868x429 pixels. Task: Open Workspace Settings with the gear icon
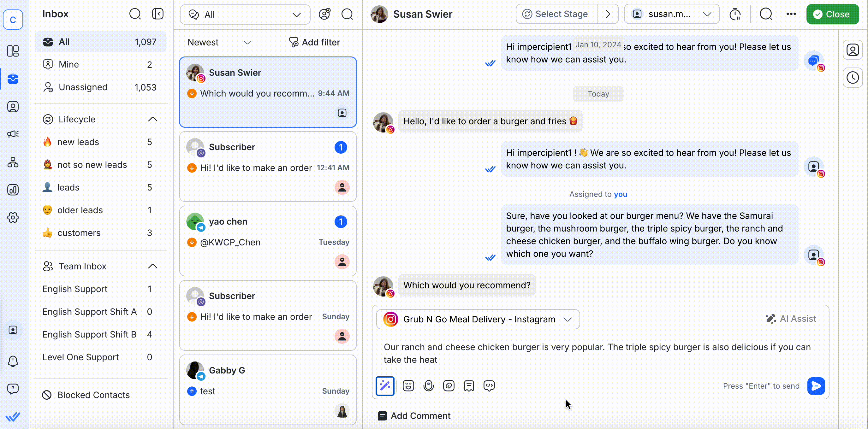click(13, 218)
